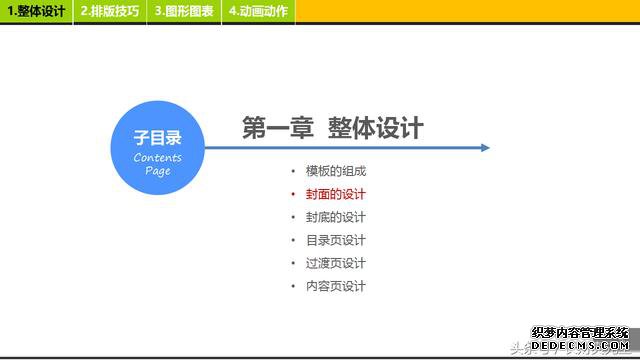Pick the 过渡页设计 bullet entry
This screenshot has height=360, width=640.
click(x=336, y=263)
